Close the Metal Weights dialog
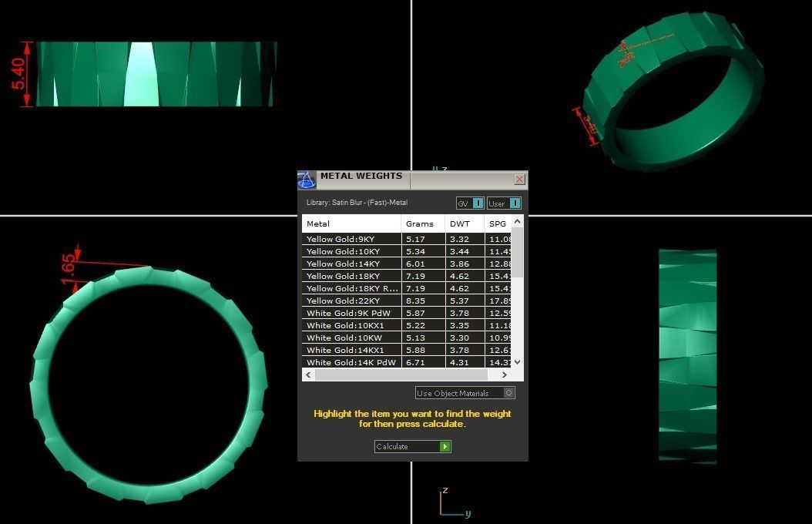812x524 pixels. point(519,179)
